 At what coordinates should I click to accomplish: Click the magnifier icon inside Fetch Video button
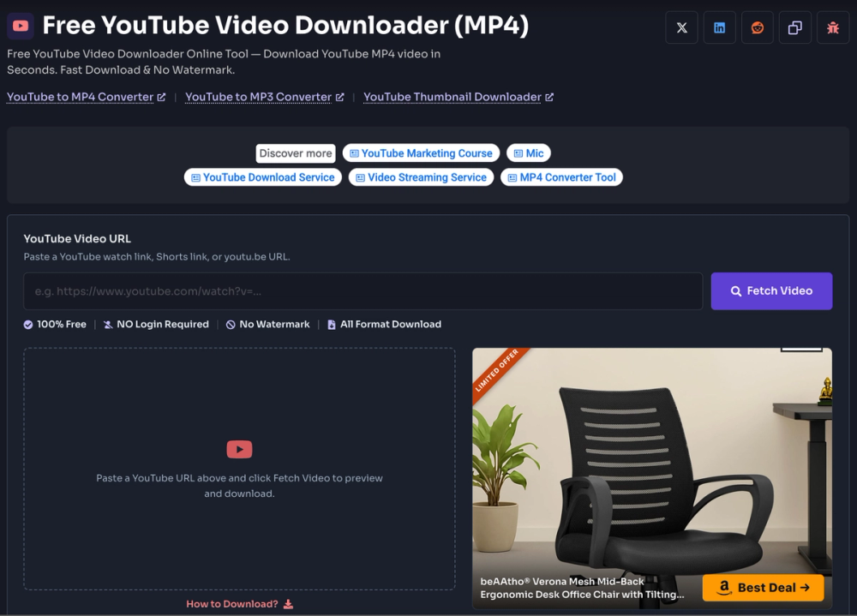(x=736, y=291)
